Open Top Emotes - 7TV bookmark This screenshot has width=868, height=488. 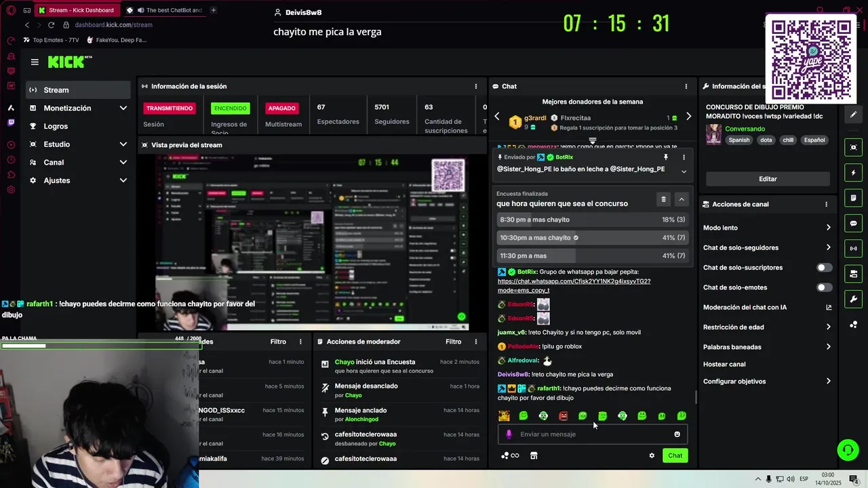51,40
